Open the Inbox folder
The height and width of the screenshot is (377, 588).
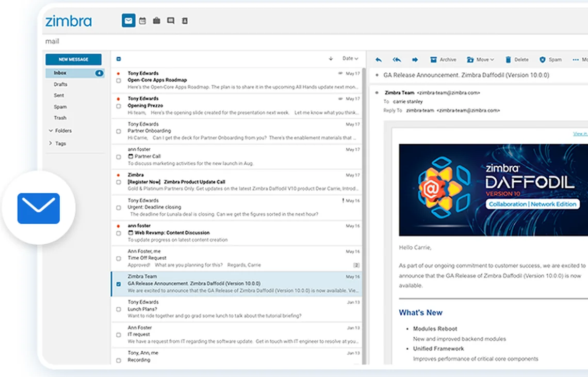pos(75,73)
